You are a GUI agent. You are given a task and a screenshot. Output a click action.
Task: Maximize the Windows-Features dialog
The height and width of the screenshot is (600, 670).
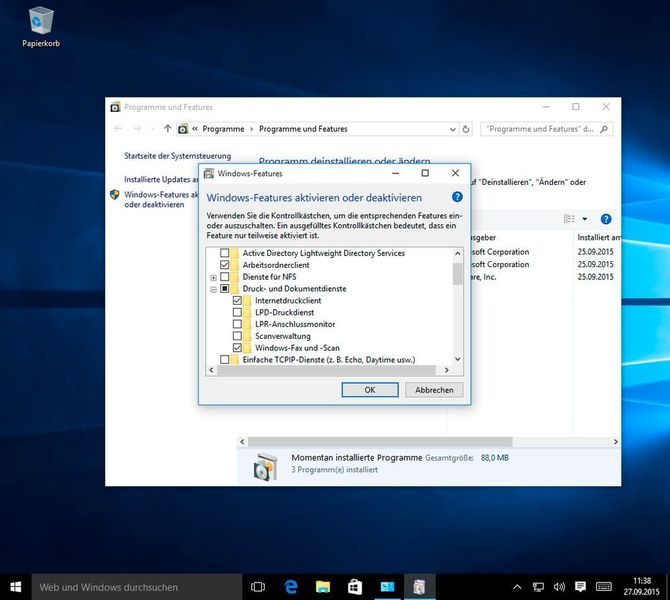point(425,173)
